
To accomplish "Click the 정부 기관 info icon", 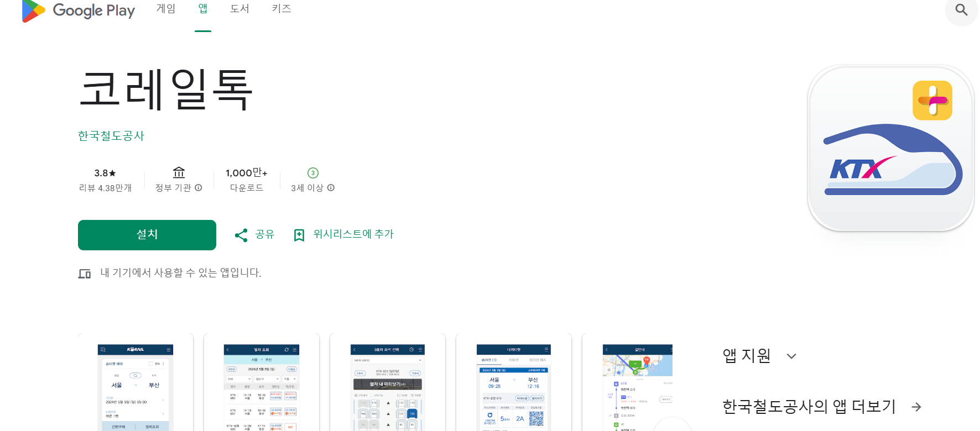I will (x=199, y=188).
